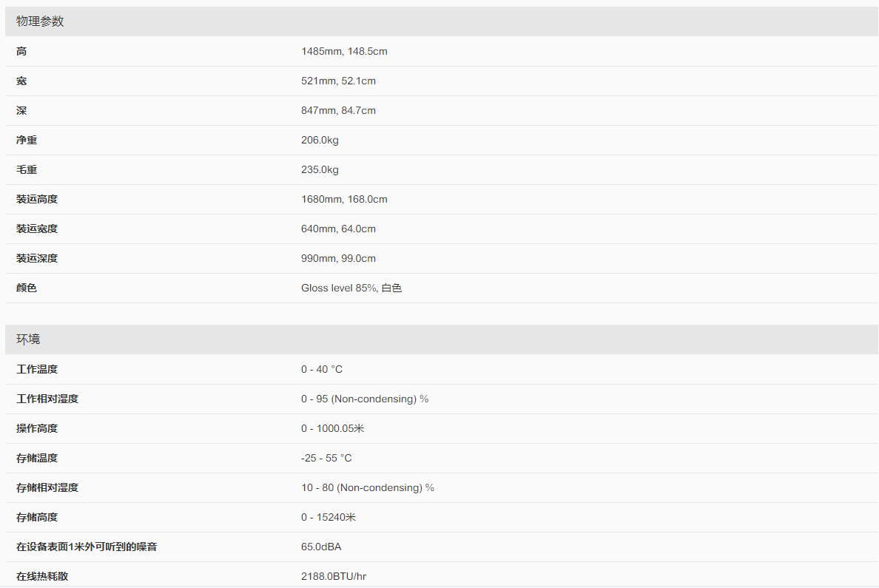Click the 206.0kg net weight value
The image size is (879, 588).
point(320,140)
